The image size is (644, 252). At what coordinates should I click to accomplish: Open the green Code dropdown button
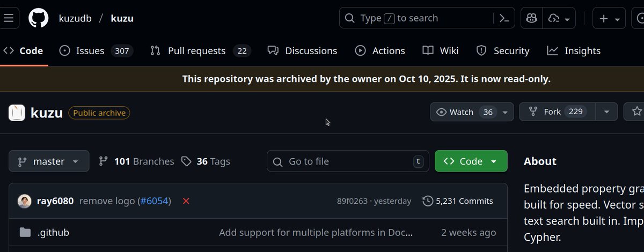point(471,161)
